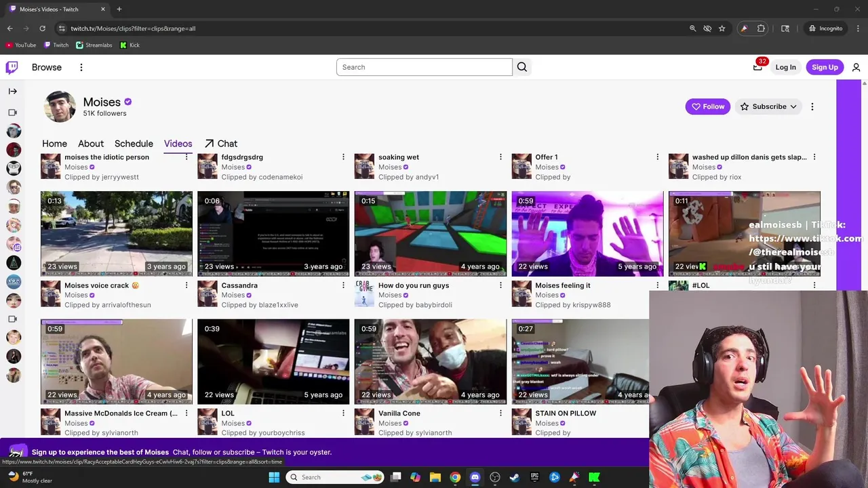Click the followed channels camera icon in sidebar
The width and height of the screenshot is (868, 488).
12,113
